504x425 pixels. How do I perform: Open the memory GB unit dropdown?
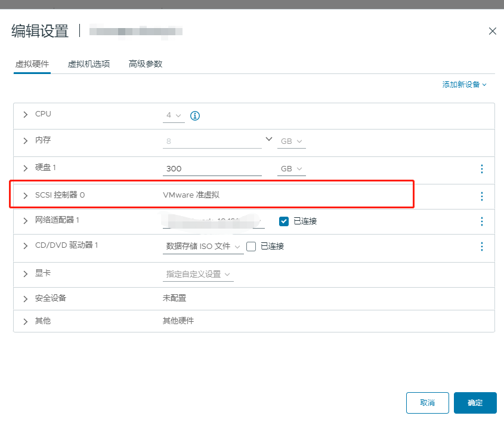pos(292,141)
